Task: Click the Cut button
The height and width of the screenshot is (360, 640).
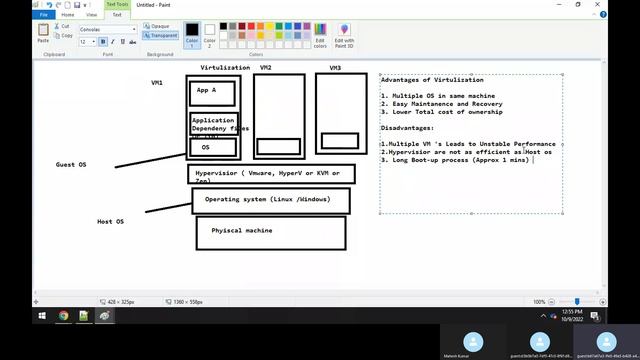Action: (62, 26)
